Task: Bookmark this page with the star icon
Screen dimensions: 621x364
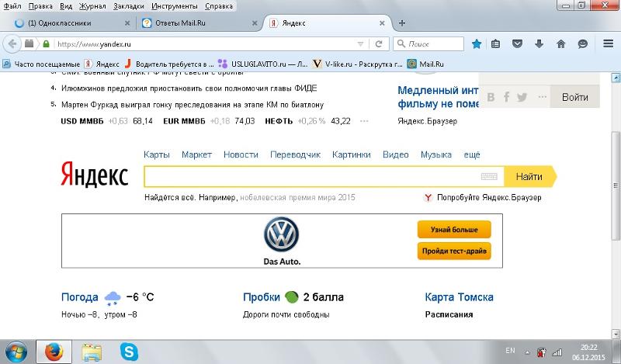Action: coord(477,44)
